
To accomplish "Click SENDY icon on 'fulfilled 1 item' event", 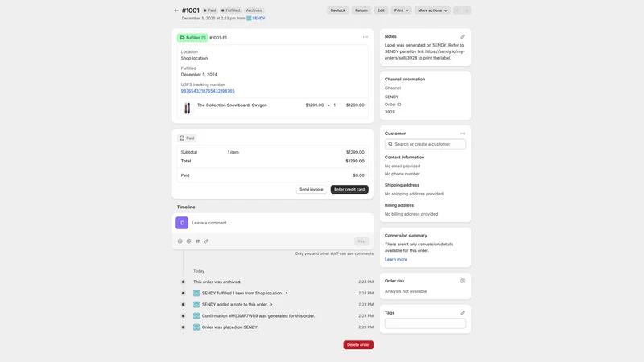I will click(x=196, y=294).
